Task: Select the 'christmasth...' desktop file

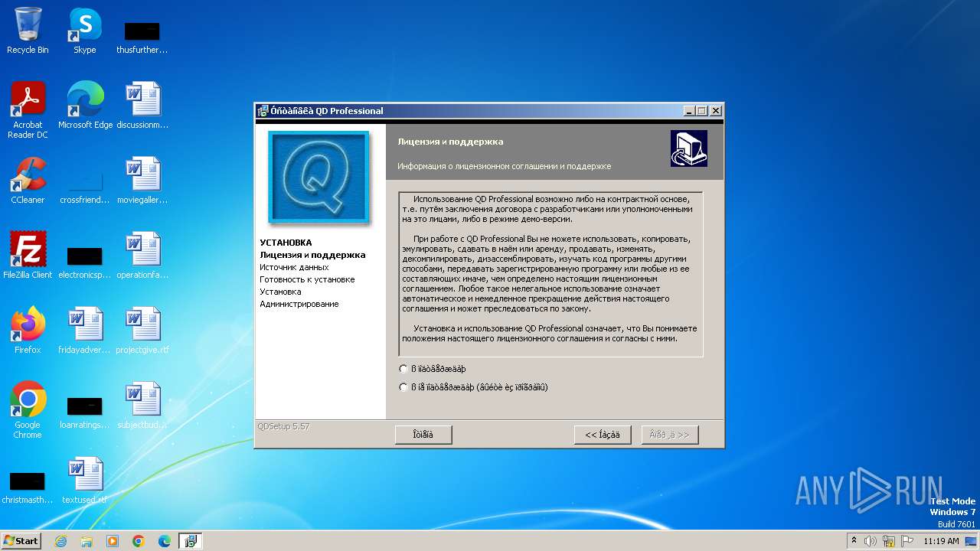Action: (x=28, y=487)
